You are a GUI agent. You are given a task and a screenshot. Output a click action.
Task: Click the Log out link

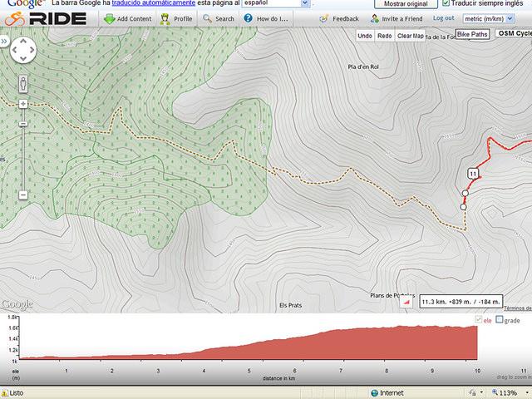(x=443, y=18)
